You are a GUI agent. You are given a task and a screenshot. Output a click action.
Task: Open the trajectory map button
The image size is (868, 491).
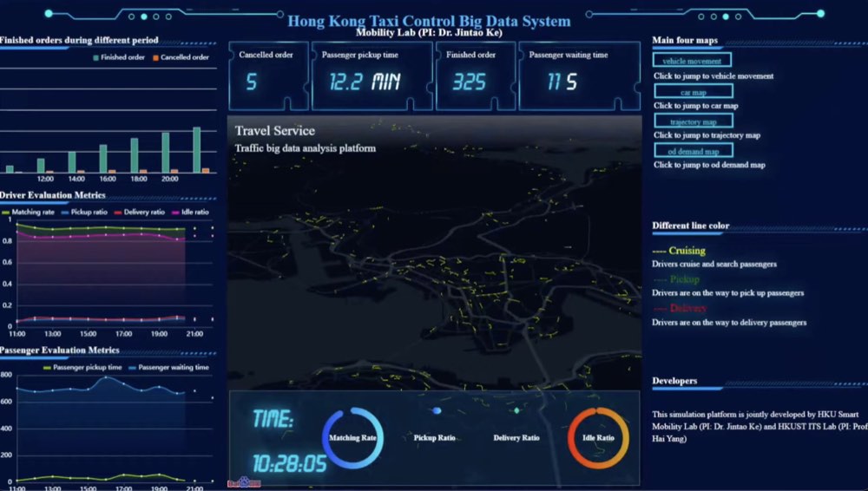[694, 121]
